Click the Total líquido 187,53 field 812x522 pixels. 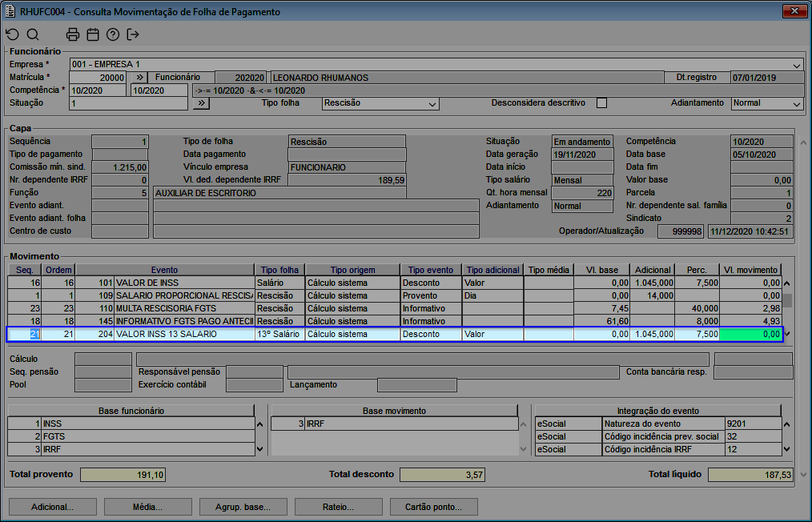click(750, 475)
